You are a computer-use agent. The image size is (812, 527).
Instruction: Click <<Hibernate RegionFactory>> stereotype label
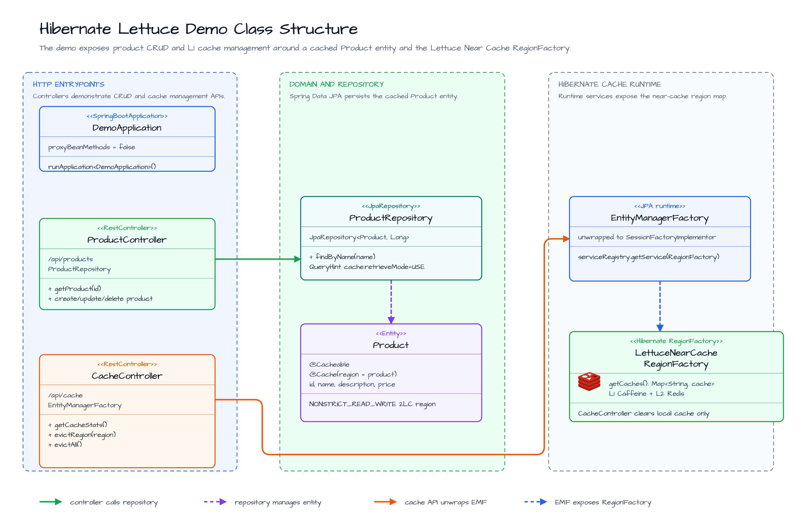point(676,341)
